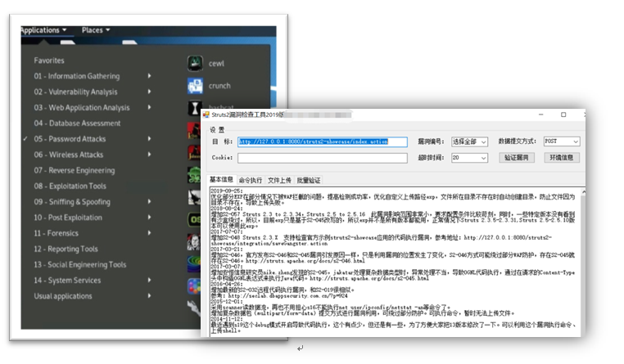Click the 2015-12-01 log entry date
Viewport: 624px width, 364px height.
(x=227, y=302)
